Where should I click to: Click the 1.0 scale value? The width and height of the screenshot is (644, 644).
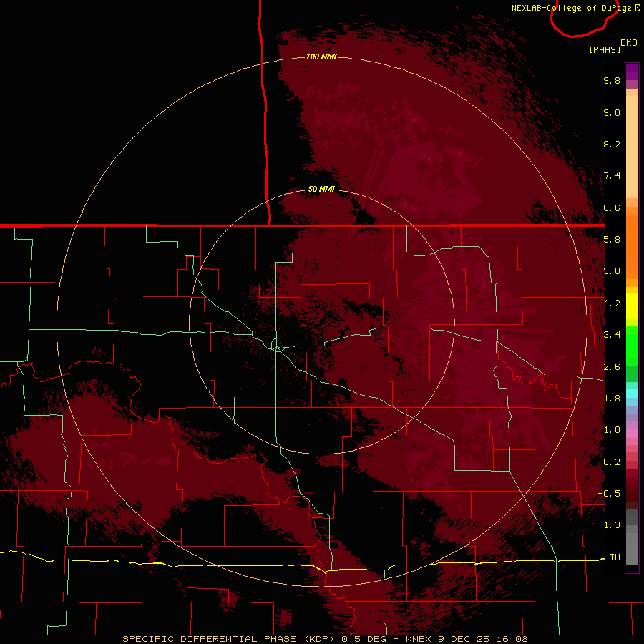coord(612,430)
